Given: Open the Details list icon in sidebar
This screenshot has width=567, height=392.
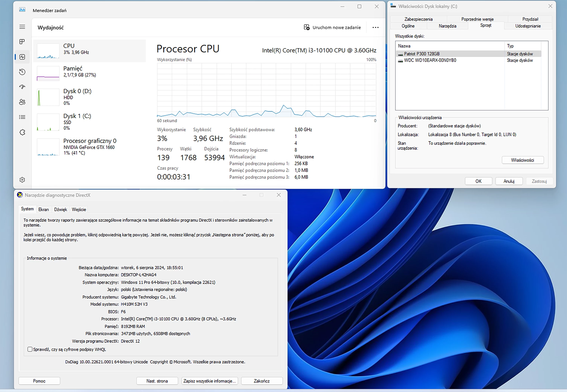Looking at the screenshot, I should pyautogui.click(x=22, y=117).
